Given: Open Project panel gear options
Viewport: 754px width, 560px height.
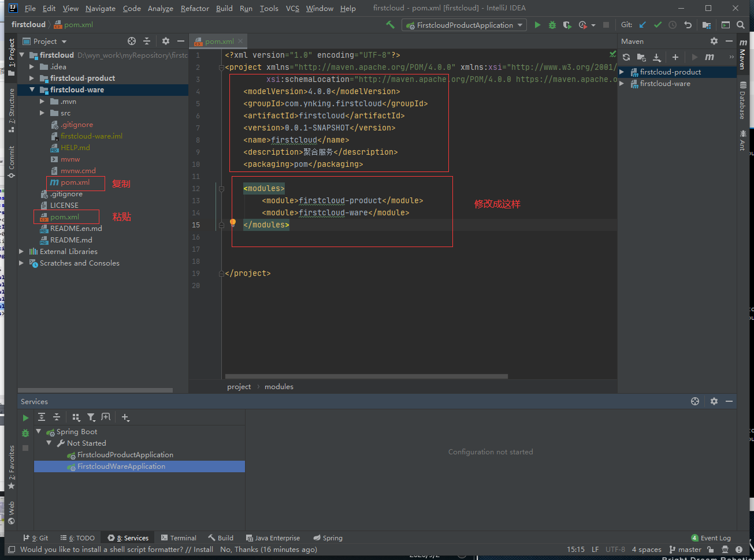Looking at the screenshot, I should (166, 41).
